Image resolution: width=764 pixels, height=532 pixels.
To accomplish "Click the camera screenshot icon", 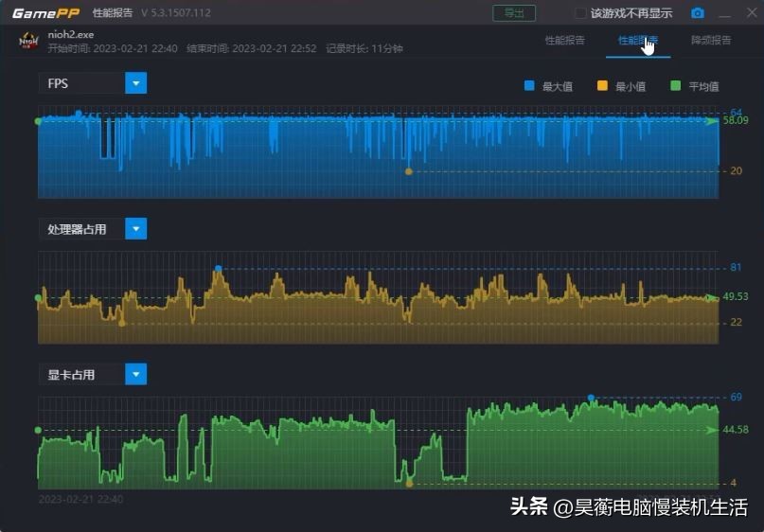I will click(697, 13).
